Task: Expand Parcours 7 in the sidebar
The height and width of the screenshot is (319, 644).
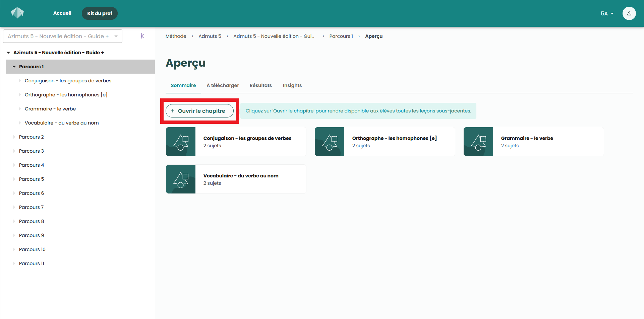Action: click(x=14, y=207)
